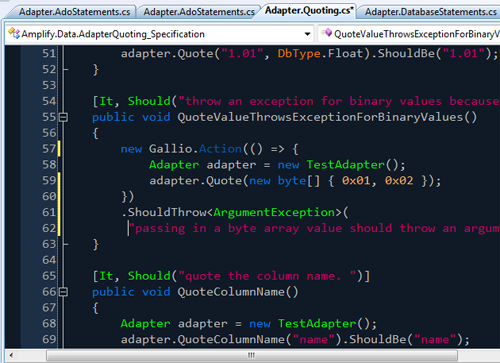
Task: Click the method icon beside QuoteValueThrowsExceptionForBinaryValues
Action: [327, 33]
